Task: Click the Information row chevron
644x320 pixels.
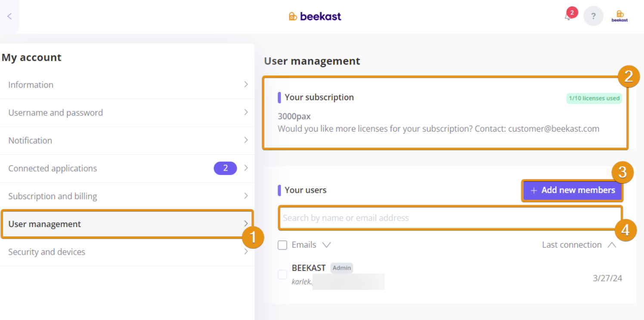Action: (x=246, y=84)
